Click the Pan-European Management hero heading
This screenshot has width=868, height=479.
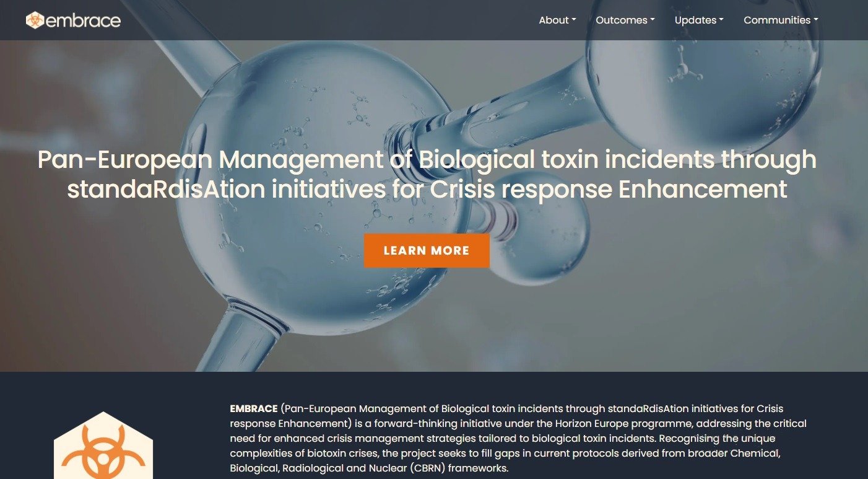coord(427,174)
